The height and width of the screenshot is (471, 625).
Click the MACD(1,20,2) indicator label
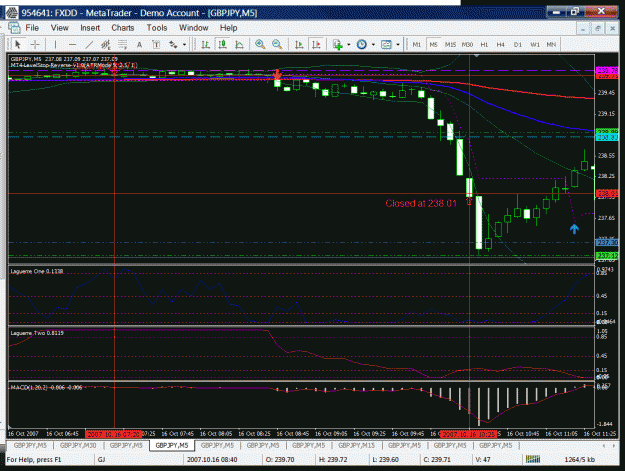[46, 387]
